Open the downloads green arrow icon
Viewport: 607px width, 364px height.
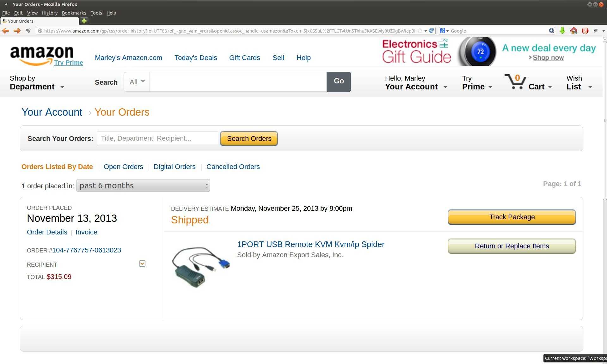562,31
